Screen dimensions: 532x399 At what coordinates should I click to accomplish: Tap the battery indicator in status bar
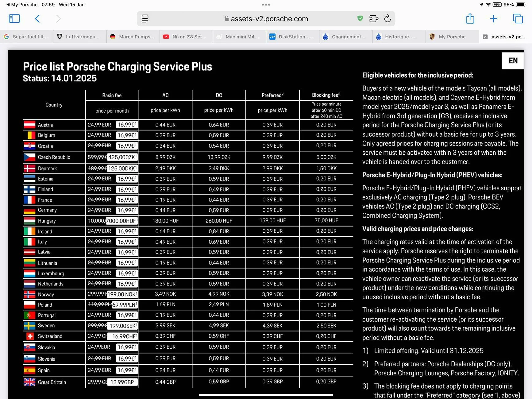(521, 5)
